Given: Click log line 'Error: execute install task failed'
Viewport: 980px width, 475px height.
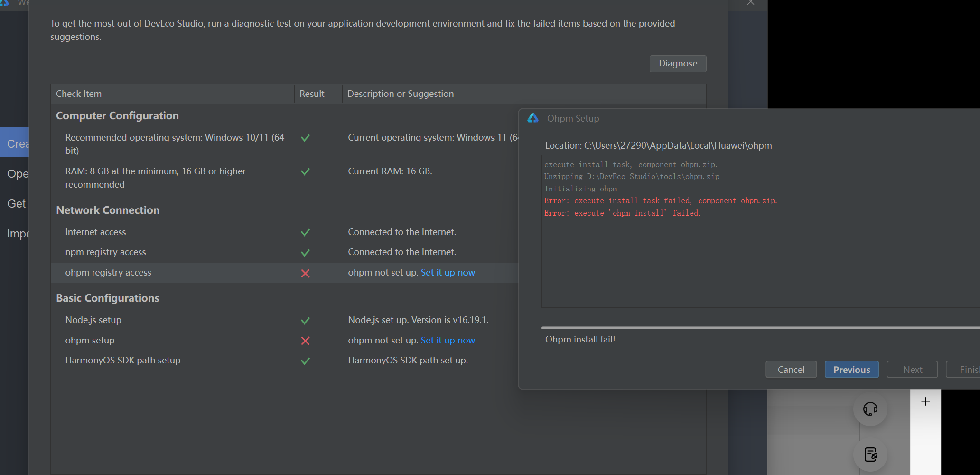Looking at the screenshot, I should point(661,201).
